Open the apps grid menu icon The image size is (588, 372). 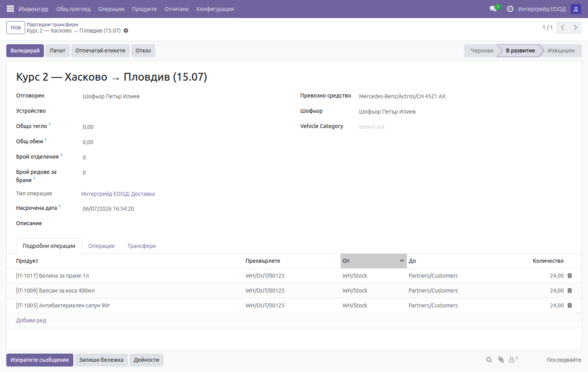pos(11,9)
